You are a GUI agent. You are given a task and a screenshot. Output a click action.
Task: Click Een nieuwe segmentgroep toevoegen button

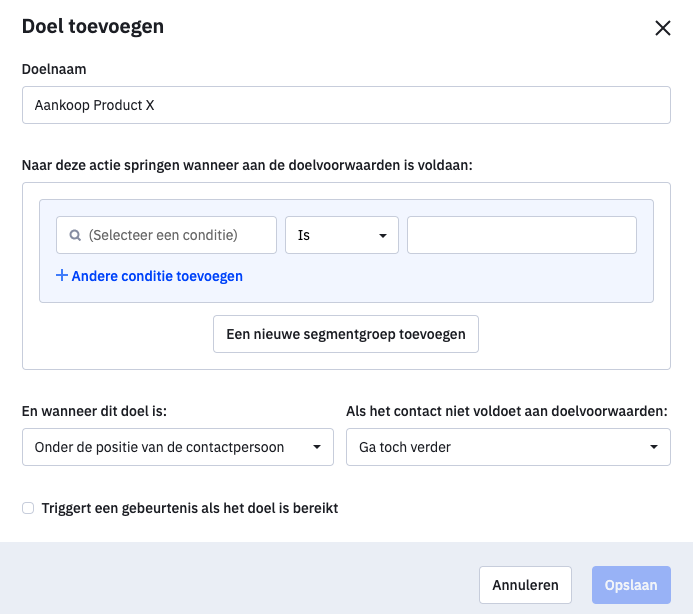[346, 334]
